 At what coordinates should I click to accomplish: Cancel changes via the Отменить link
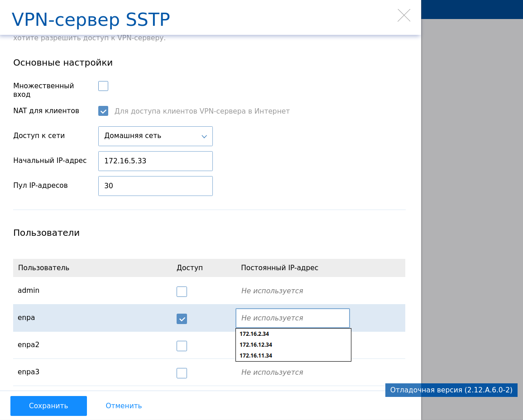click(x=124, y=406)
